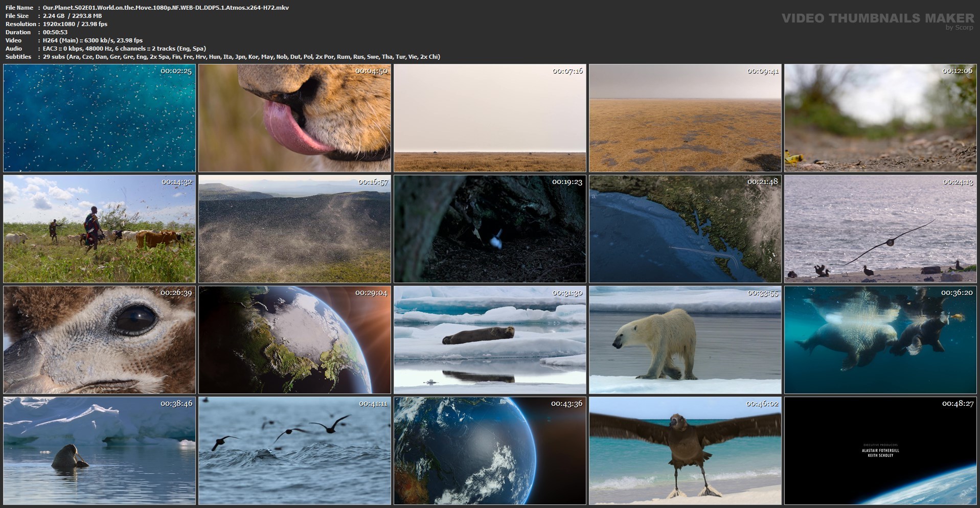Click the audio line starting with EAC3
Image resolution: width=980 pixels, height=508 pixels.
coord(125,49)
